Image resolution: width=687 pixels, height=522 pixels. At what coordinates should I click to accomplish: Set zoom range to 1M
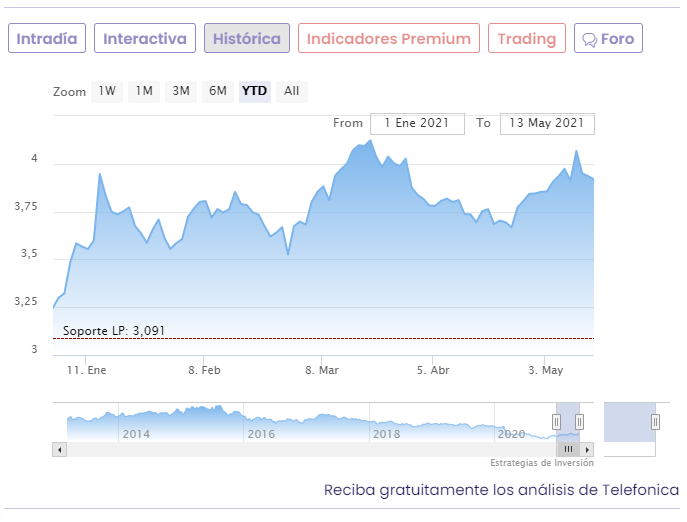pyautogui.click(x=144, y=91)
